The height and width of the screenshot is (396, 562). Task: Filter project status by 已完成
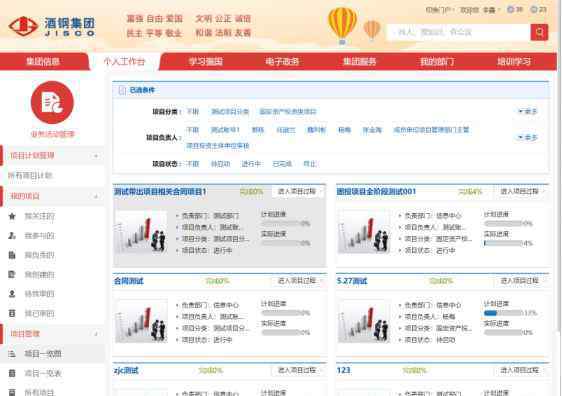coord(282,164)
